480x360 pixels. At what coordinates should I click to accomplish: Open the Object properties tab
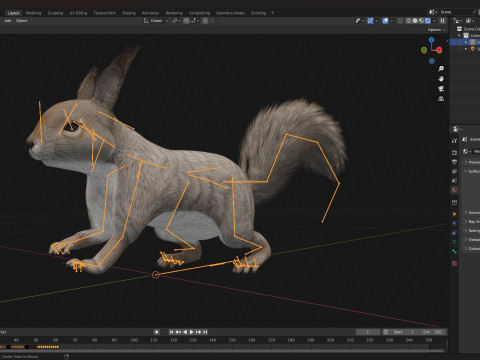tap(454, 213)
